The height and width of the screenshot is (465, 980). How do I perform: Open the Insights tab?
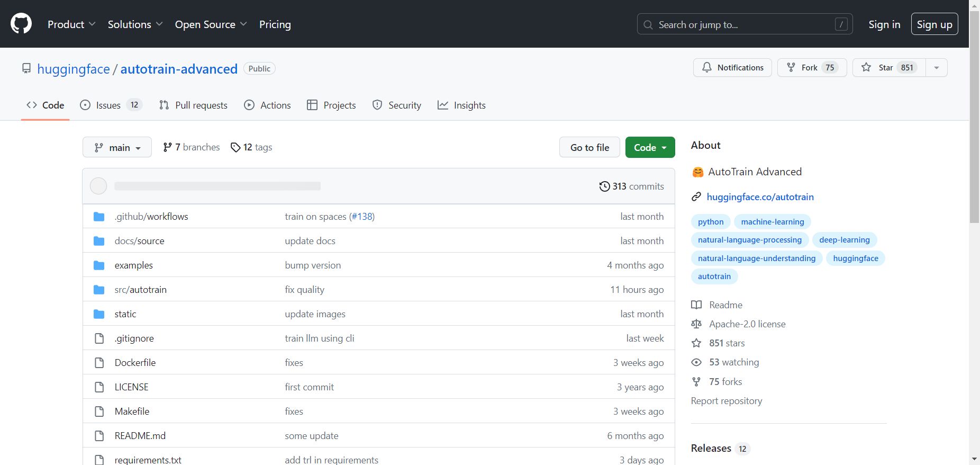coord(461,105)
